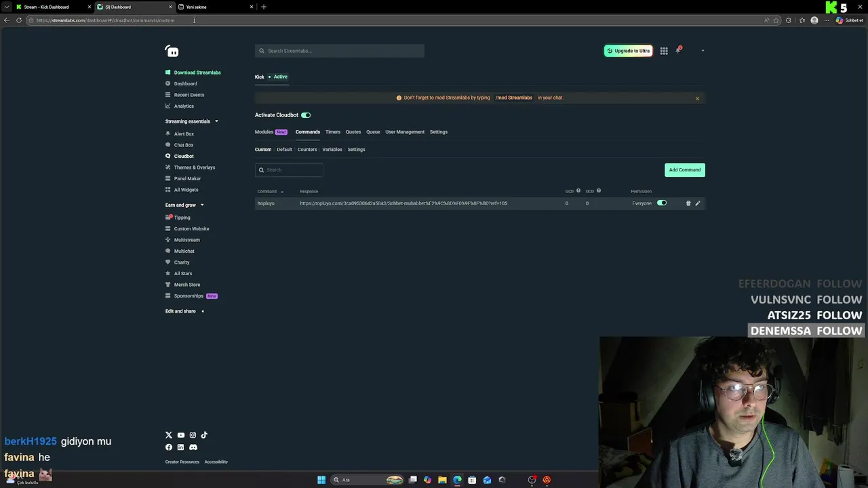Screen dimensions: 868x488
Task: Switch to the Queue tab
Action: tap(373, 132)
